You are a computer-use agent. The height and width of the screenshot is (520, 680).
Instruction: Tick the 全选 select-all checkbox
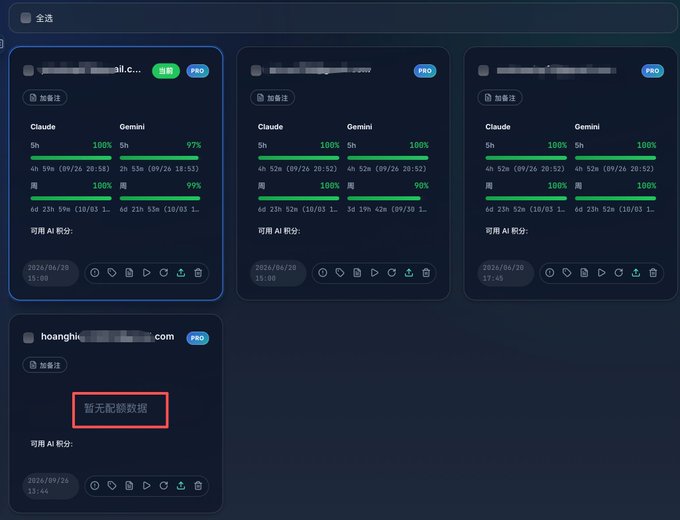click(x=26, y=18)
